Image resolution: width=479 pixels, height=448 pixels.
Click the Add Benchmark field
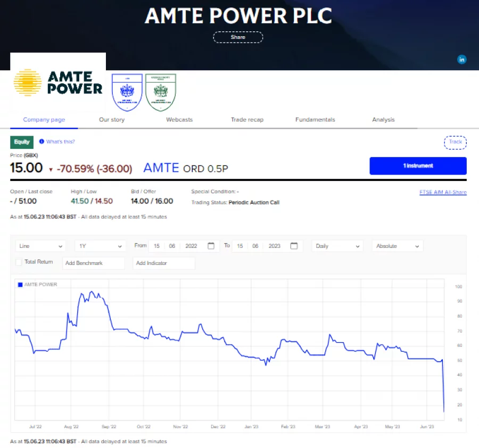pyautogui.click(x=94, y=263)
